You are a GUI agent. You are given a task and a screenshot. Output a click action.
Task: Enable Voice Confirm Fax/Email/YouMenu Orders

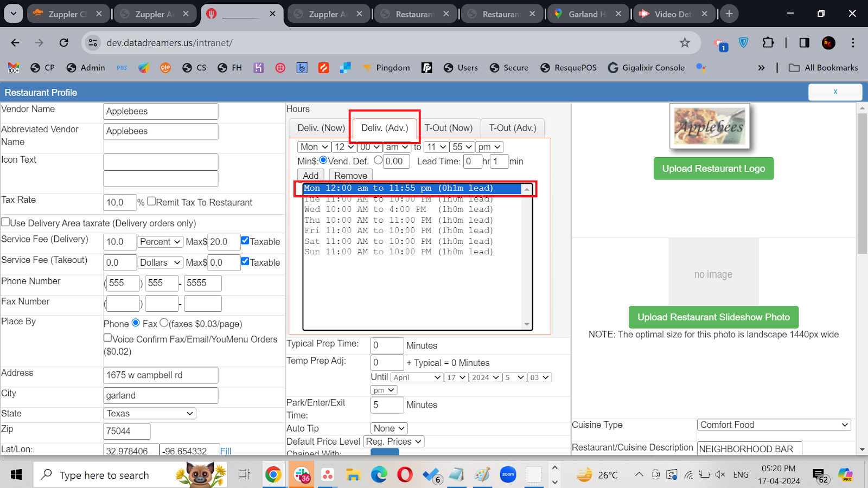pyautogui.click(x=107, y=338)
